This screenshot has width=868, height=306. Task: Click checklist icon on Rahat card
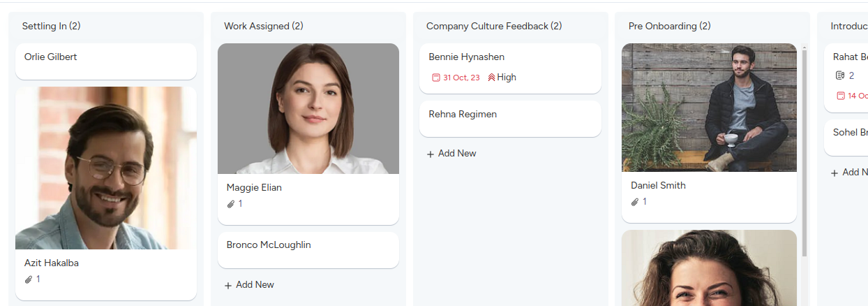[840, 75]
